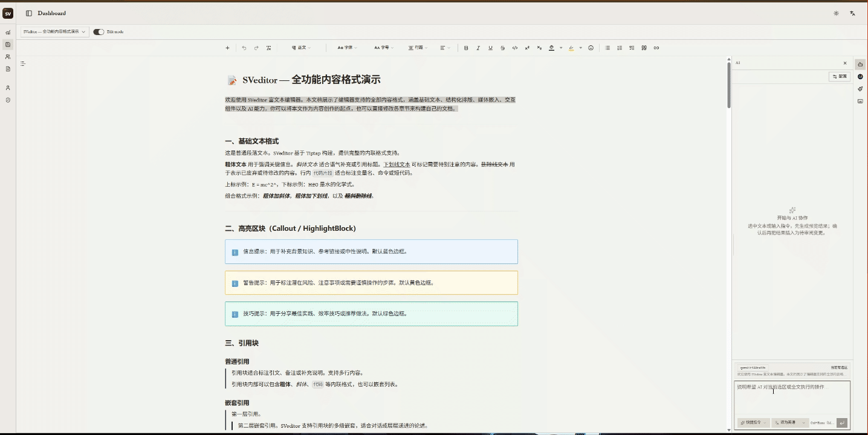Open the analytics chart icon in left sidebar
868x435 pixels.
coord(8,33)
